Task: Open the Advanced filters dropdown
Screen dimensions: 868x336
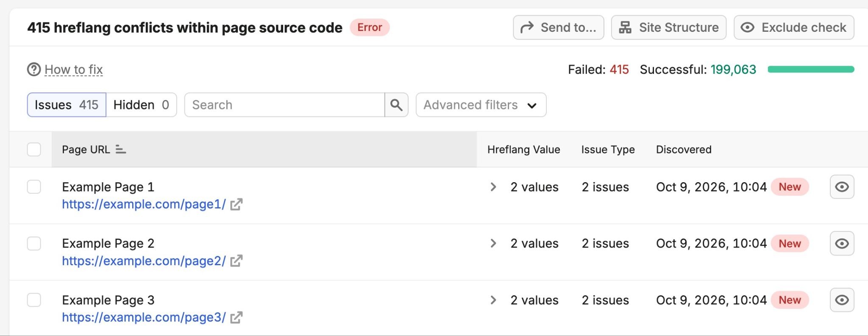Action: point(481,105)
